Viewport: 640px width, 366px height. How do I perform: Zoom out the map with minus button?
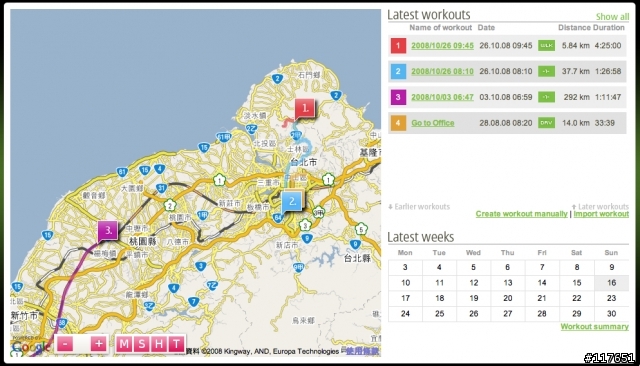click(x=65, y=344)
